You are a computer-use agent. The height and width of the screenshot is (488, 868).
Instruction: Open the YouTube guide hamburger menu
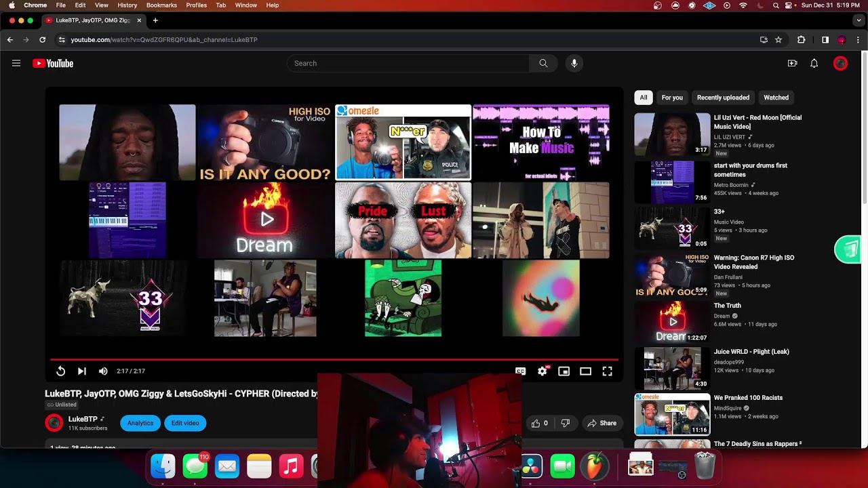point(16,63)
